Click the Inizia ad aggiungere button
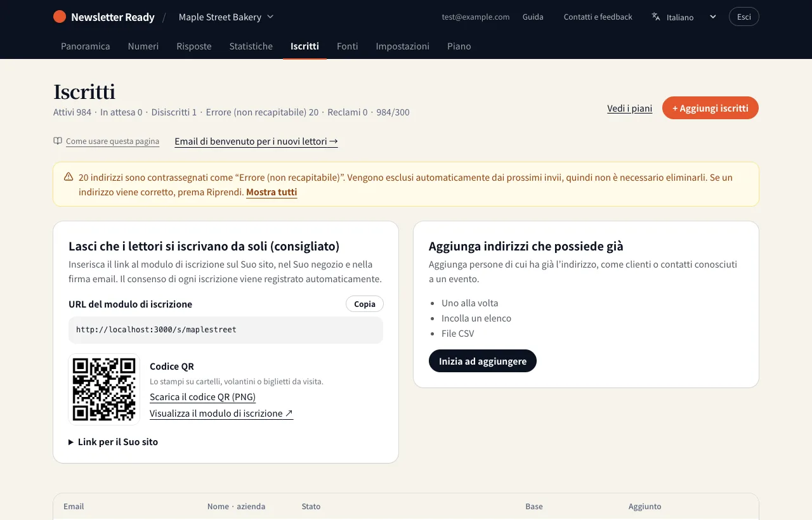 coord(483,361)
